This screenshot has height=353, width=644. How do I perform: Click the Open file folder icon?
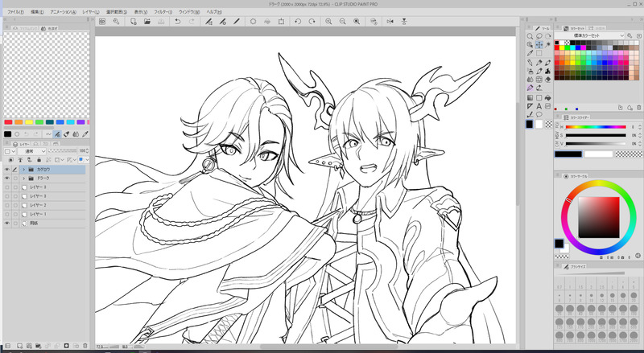coord(147,22)
